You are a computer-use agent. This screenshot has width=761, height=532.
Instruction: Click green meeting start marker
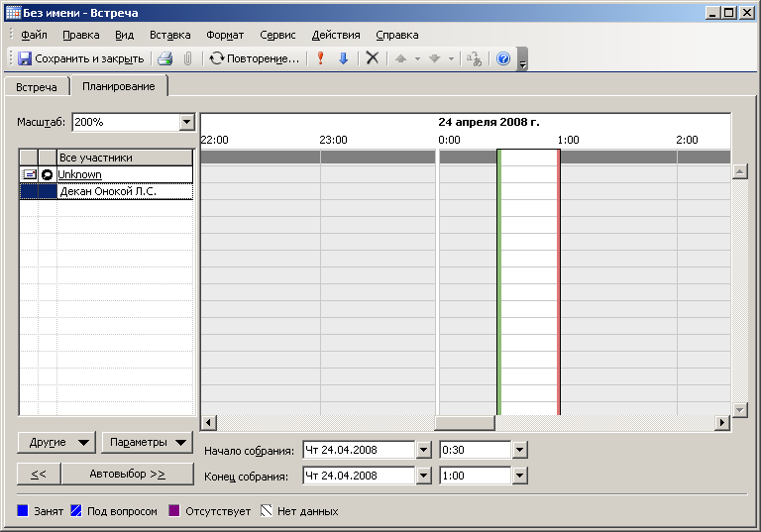point(499,282)
